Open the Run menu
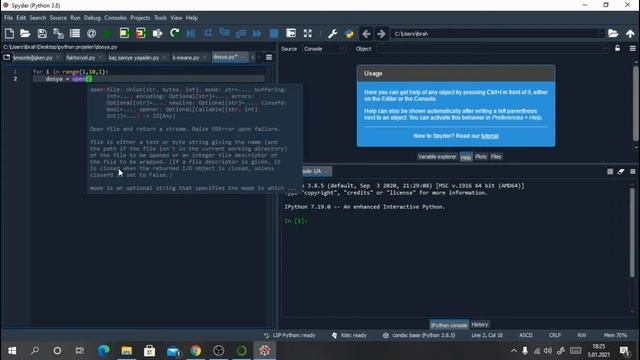 pyautogui.click(x=75, y=18)
